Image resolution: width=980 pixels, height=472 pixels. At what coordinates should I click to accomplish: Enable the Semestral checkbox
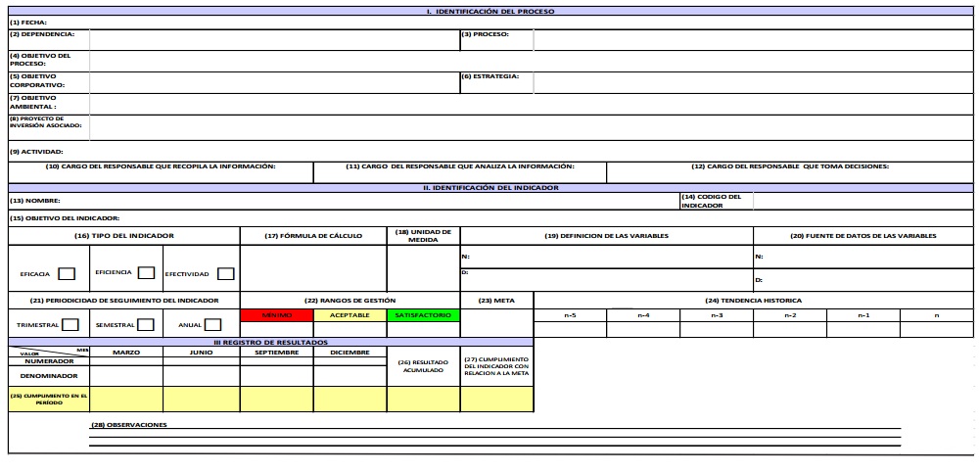145,325
